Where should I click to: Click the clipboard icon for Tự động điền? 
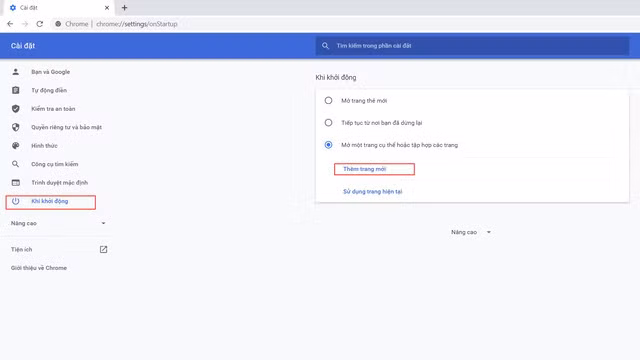[16, 90]
